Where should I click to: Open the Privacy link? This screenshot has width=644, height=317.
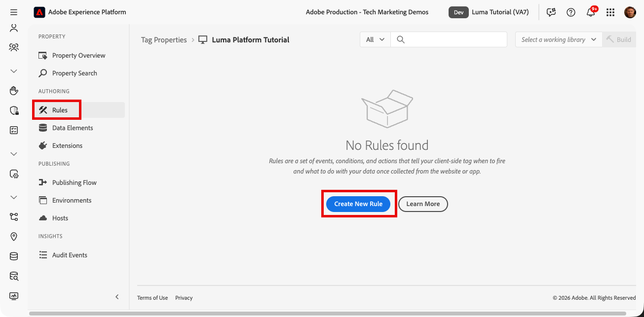184,298
